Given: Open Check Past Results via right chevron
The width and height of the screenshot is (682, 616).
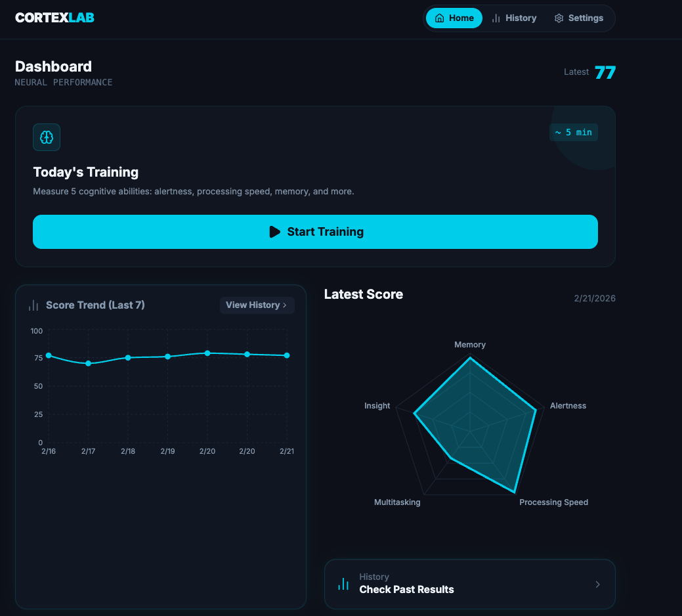Looking at the screenshot, I should tap(597, 584).
